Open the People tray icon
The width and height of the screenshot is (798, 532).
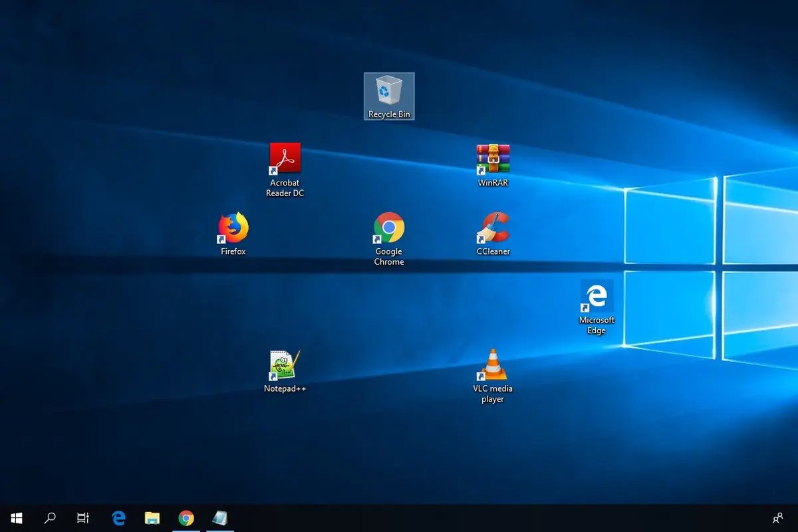tap(777, 518)
